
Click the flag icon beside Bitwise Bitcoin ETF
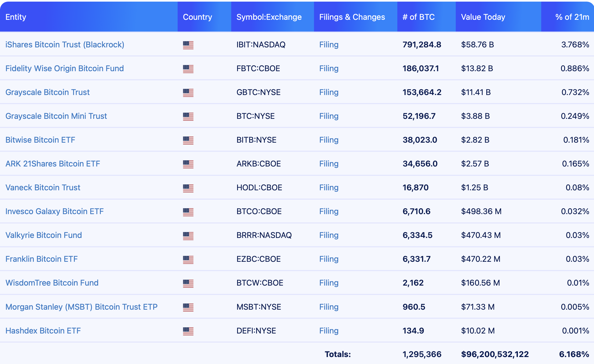click(x=188, y=140)
